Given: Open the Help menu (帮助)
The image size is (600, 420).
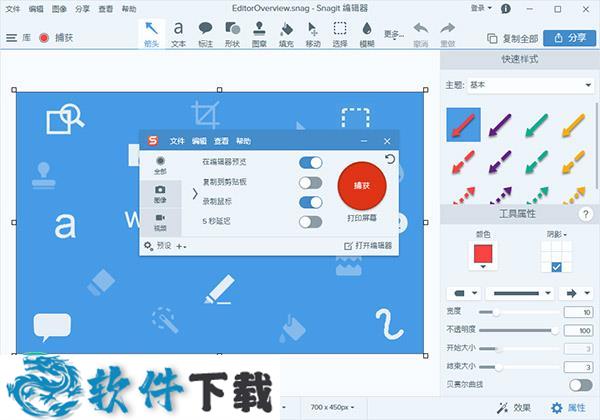Looking at the screenshot, I should (129, 8).
